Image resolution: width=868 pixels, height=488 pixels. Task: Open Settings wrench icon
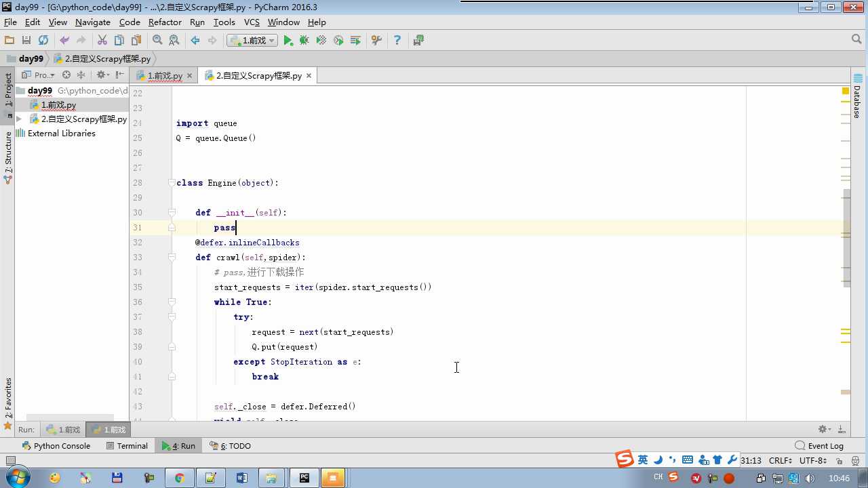click(x=376, y=41)
